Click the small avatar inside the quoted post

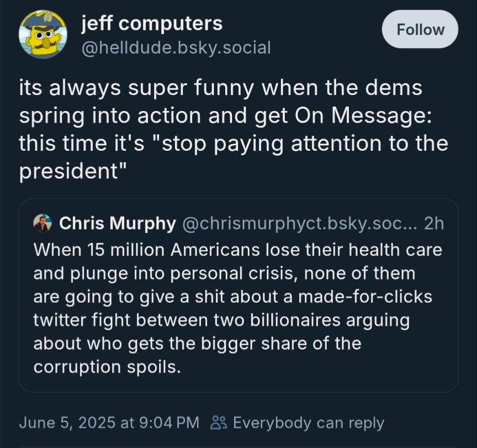pos(41,224)
